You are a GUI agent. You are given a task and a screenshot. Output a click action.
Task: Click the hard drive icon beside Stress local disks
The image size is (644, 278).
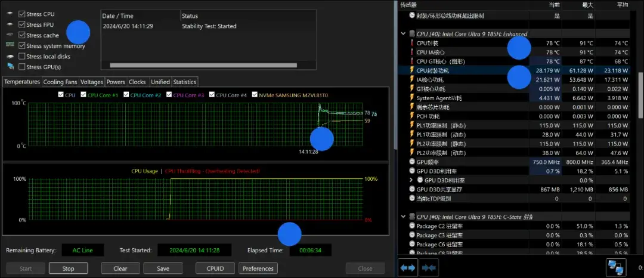coord(10,56)
